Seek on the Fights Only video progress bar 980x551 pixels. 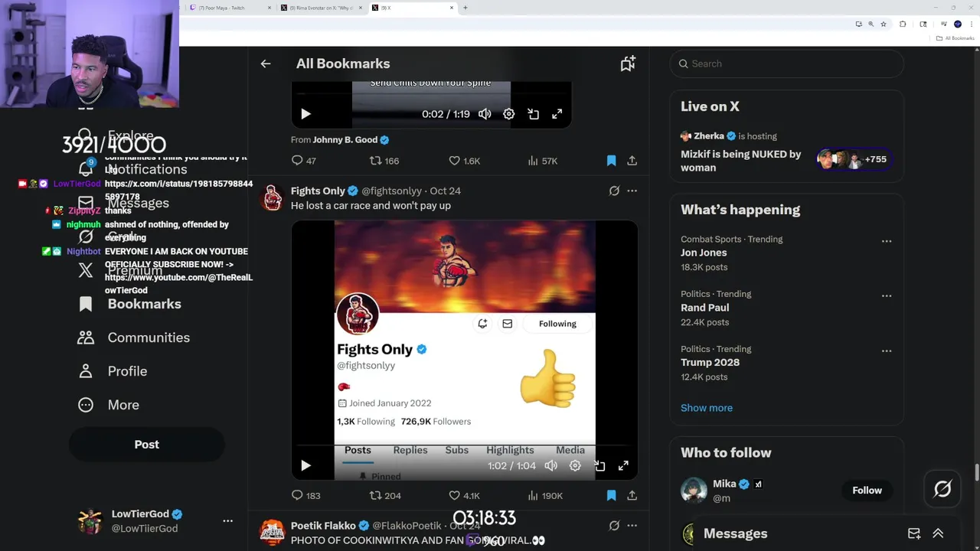(465, 445)
